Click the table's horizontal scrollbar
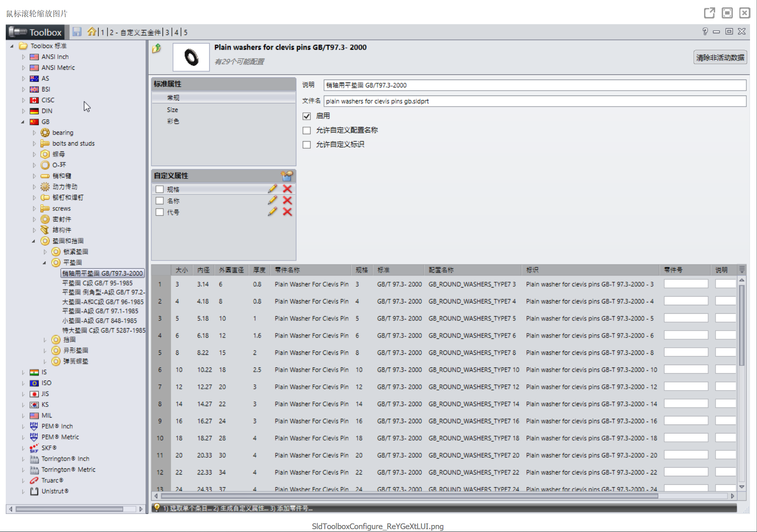 pyautogui.click(x=409, y=496)
